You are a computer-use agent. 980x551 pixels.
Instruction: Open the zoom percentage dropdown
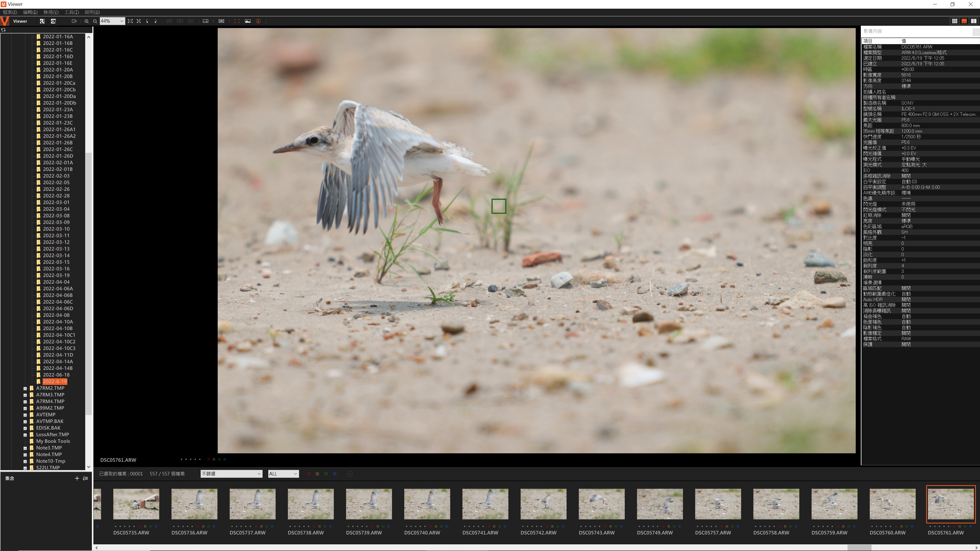coord(121,21)
